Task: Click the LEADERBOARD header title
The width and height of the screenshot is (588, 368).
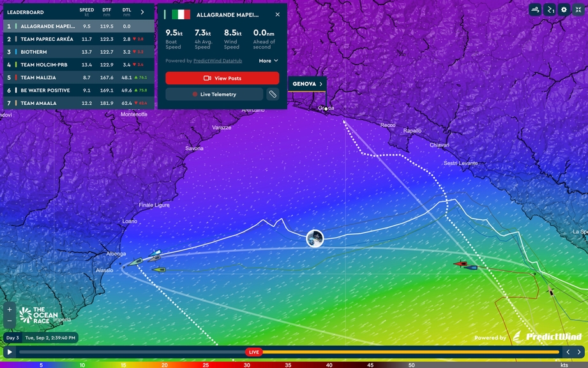Action: pos(26,12)
